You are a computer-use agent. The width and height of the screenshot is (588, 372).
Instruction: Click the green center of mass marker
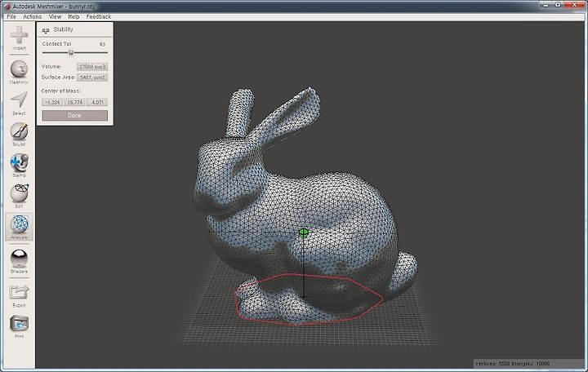pyautogui.click(x=304, y=232)
